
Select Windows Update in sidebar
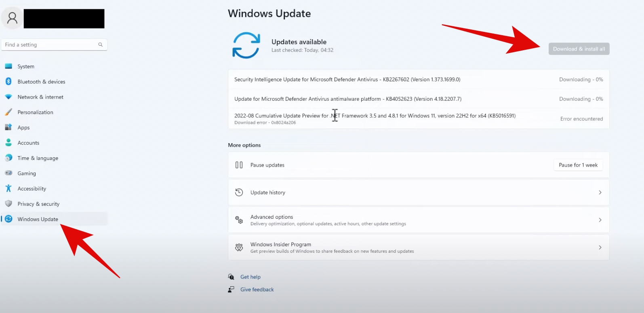(54, 219)
